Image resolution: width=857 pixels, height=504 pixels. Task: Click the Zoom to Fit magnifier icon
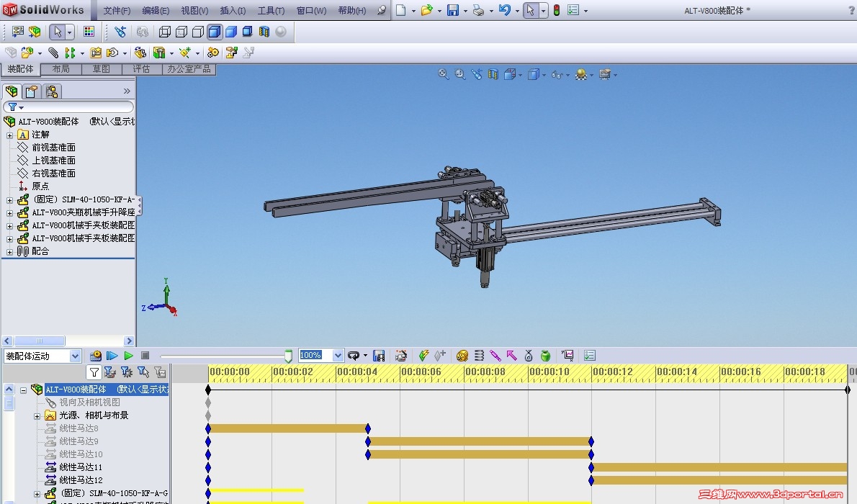tap(444, 74)
